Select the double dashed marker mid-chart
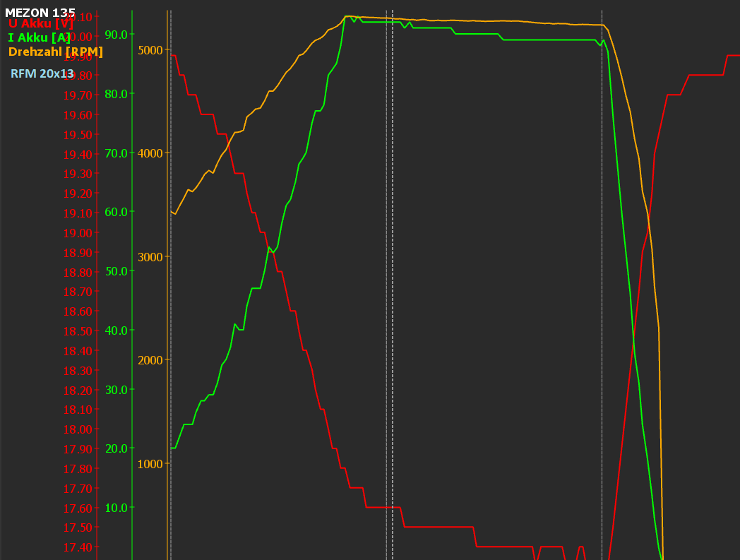Image resolution: width=740 pixels, height=560 pixels. 390,282
